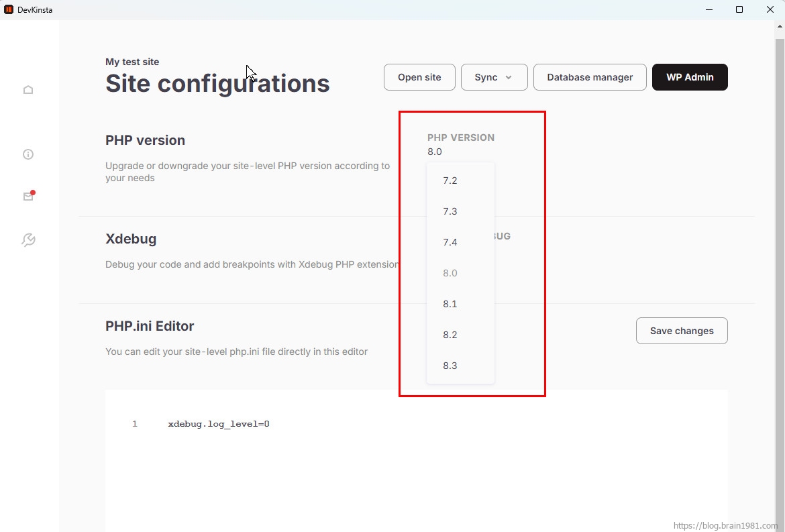Image resolution: width=785 pixels, height=532 pixels.
Task: Select PHP version 7.3
Action: tap(460, 211)
